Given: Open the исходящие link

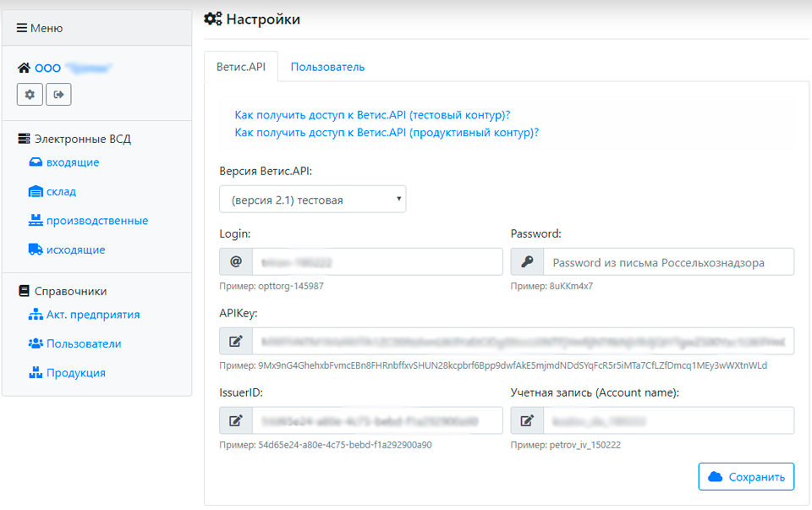Looking at the screenshot, I should click(75, 250).
